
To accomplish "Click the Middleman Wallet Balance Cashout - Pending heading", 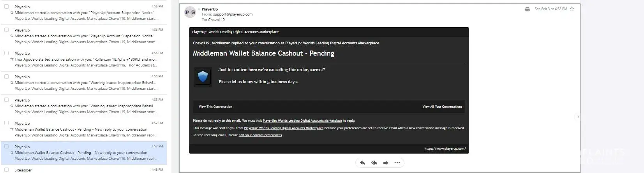I will (x=263, y=53).
